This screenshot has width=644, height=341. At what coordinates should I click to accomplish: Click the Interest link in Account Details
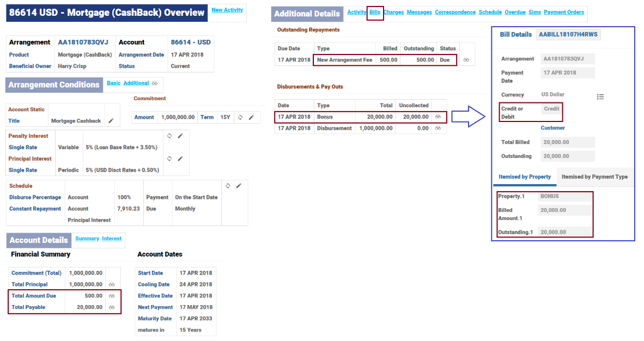[x=112, y=239]
